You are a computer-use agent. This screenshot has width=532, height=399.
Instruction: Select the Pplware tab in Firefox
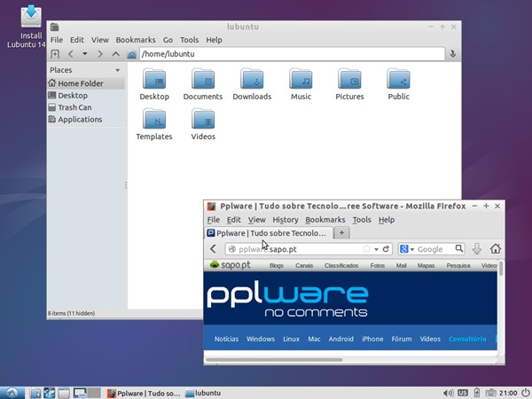point(269,233)
